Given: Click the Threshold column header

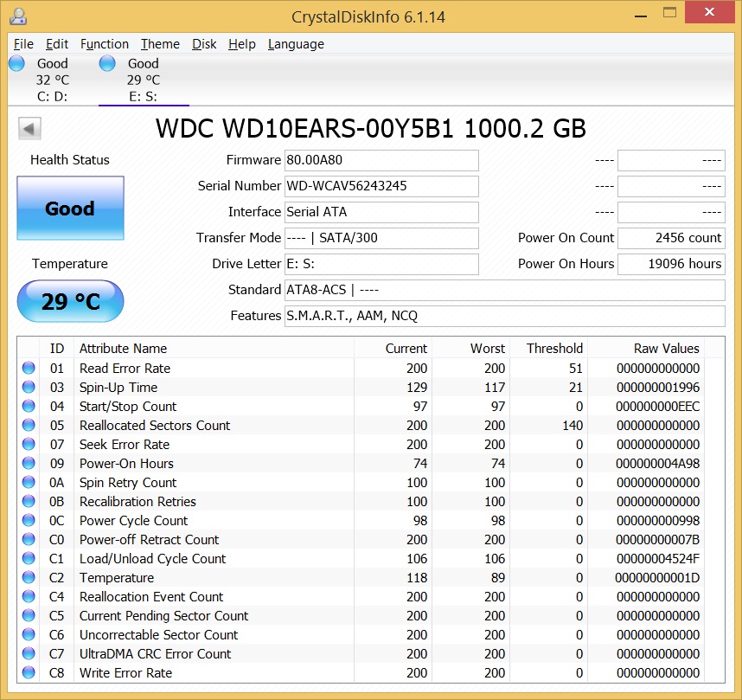Looking at the screenshot, I should point(548,348).
